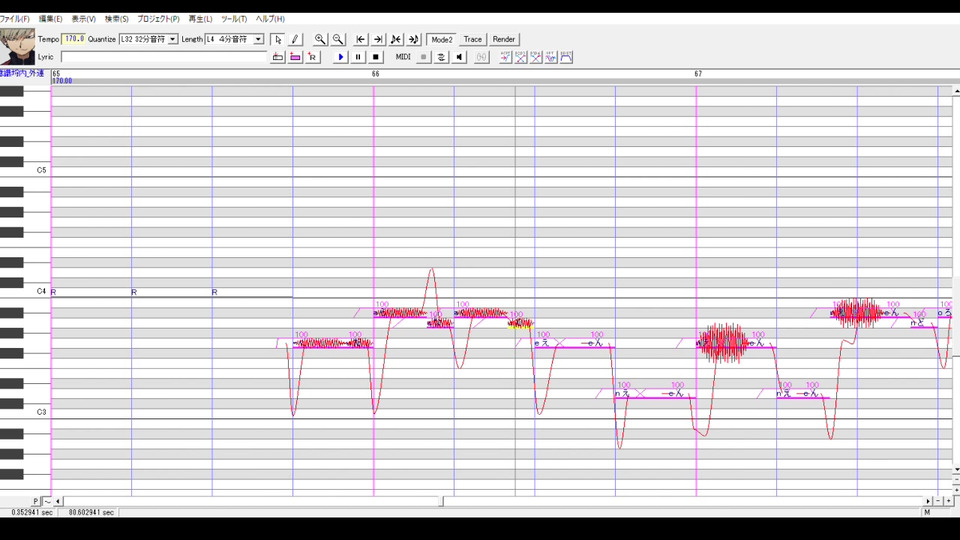Click the last envelope shape icon
The width and height of the screenshot is (960, 540).
566,57
